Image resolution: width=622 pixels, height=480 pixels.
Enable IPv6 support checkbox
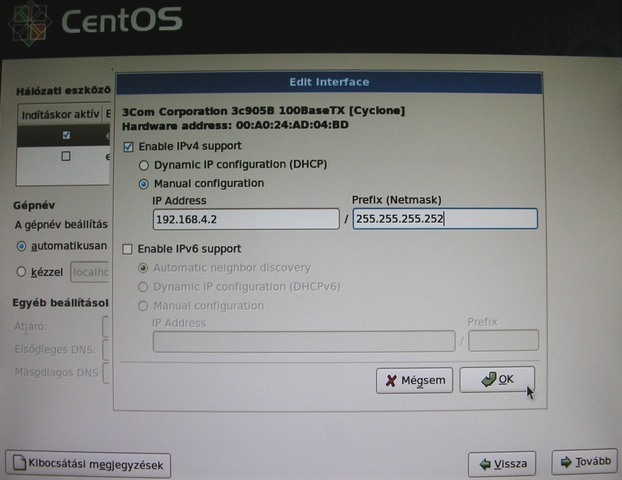(128, 249)
